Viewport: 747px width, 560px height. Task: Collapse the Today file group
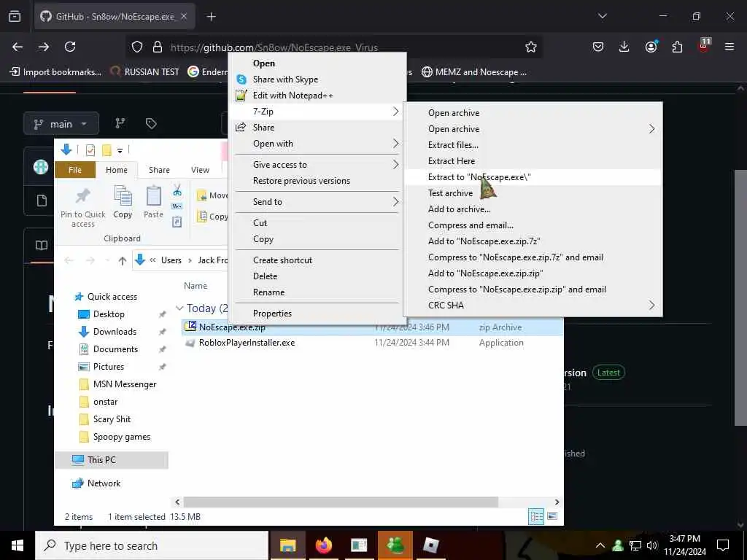179,308
